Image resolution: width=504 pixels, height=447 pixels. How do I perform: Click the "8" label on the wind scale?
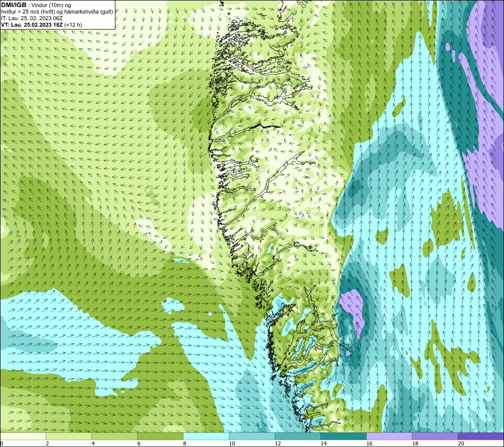[x=185, y=444]
